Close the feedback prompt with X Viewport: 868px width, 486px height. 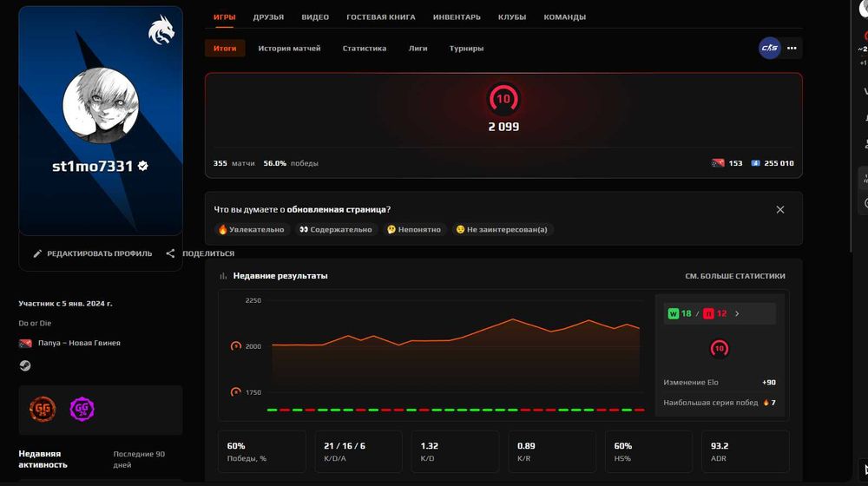(780, 209)
